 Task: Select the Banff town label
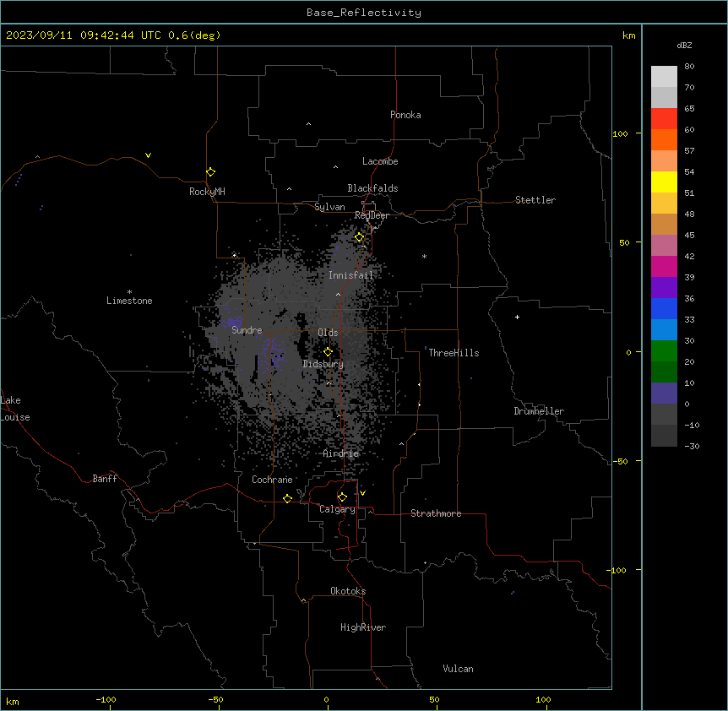point(105,479)
